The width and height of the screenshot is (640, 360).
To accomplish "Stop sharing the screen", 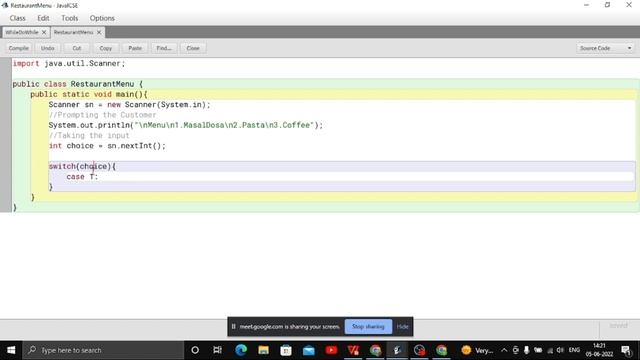I will click(x=368, y=327).
